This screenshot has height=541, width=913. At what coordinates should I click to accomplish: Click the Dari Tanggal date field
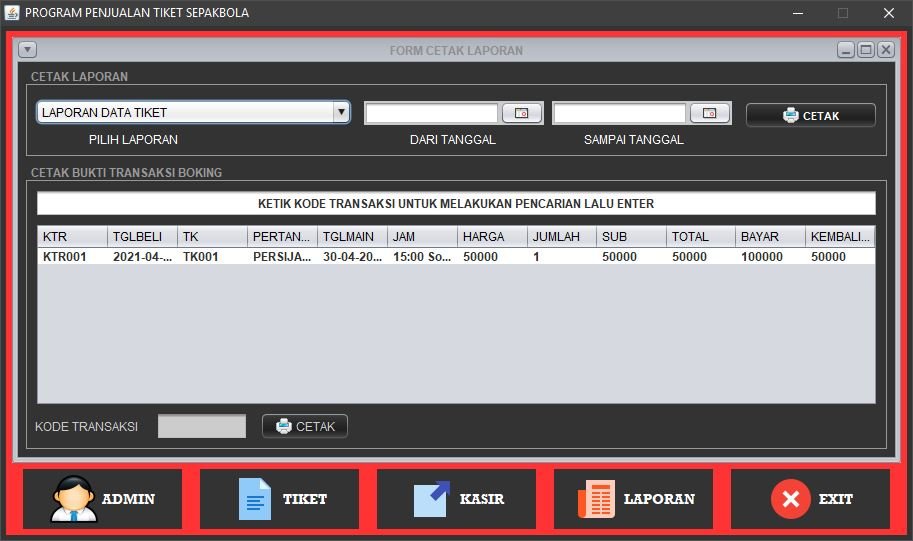tap(431, 114)
